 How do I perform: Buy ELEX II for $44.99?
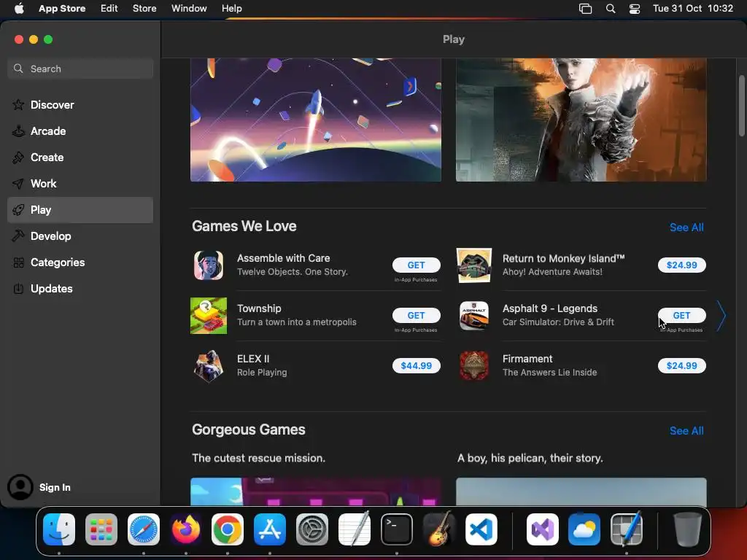pos(416,366)
